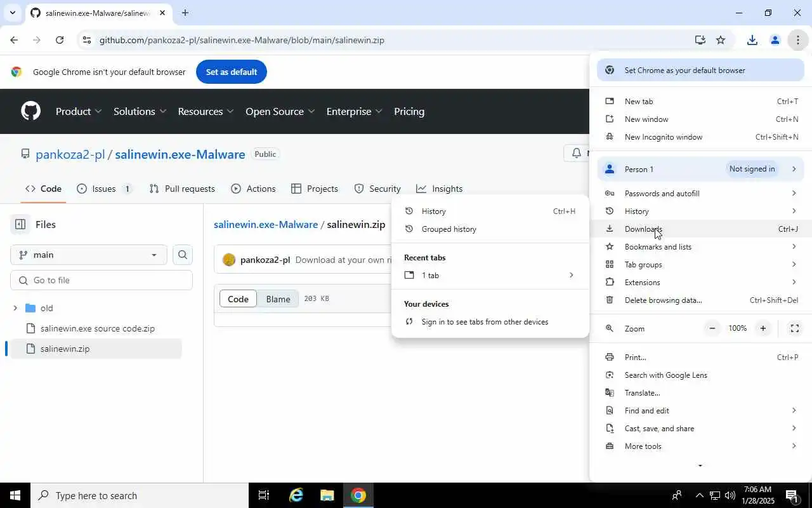Expand the Enterprise navigation dropdown

[x=354, y=111]
